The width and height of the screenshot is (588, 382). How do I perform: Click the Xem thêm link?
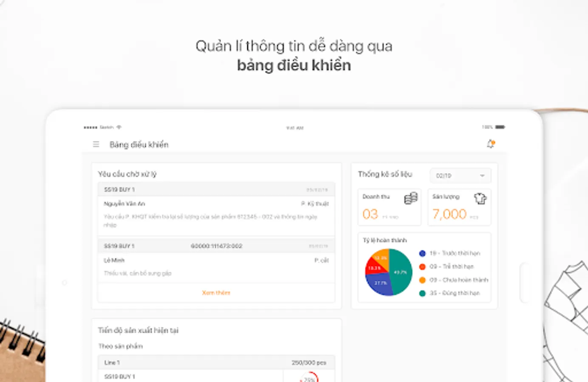216,292
